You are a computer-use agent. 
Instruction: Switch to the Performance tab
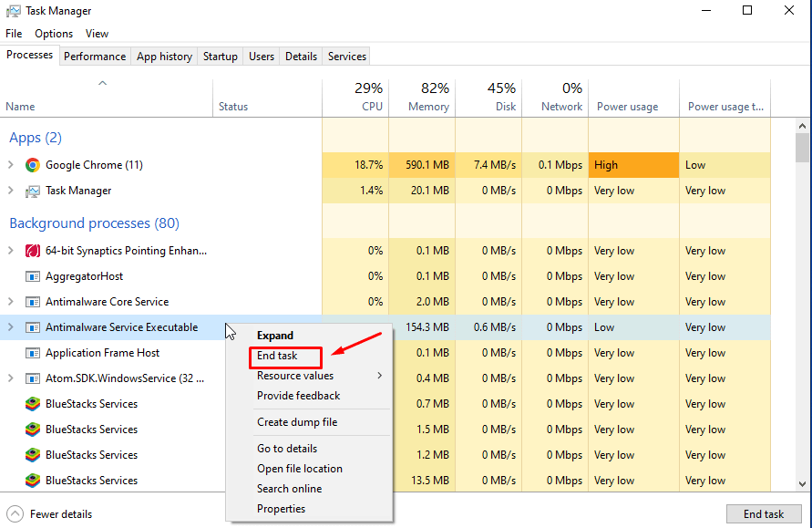point(95,57)
